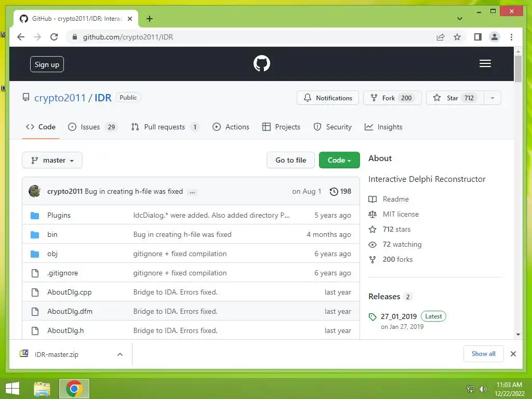Click the GitHub Octocat logo
The width and height of the screenshot is (532, 399).
262,63
